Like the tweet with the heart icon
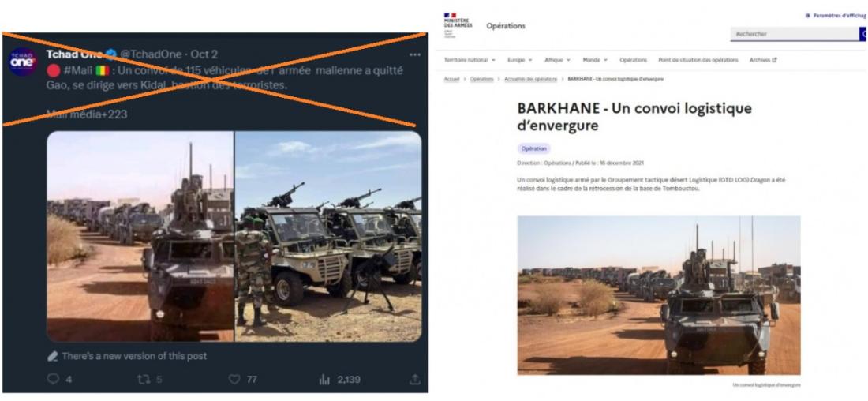The width and height of the screenshot is (868, 401). 234,380
